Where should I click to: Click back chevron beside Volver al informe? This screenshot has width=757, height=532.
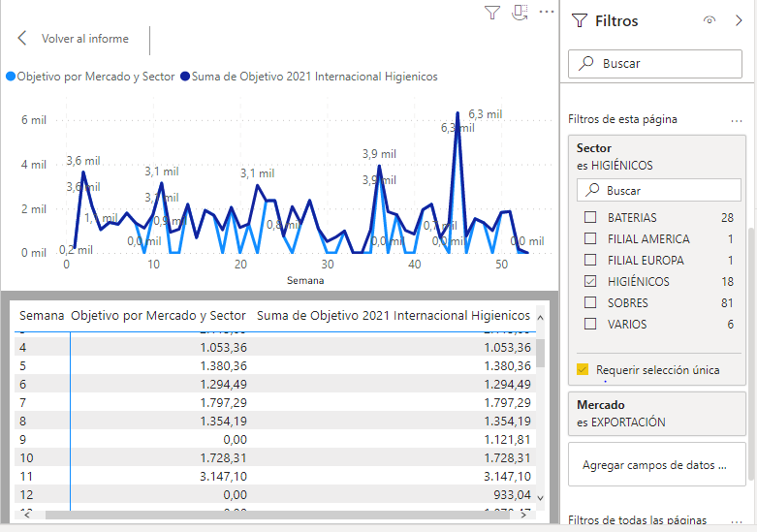[x=21, y=38]
